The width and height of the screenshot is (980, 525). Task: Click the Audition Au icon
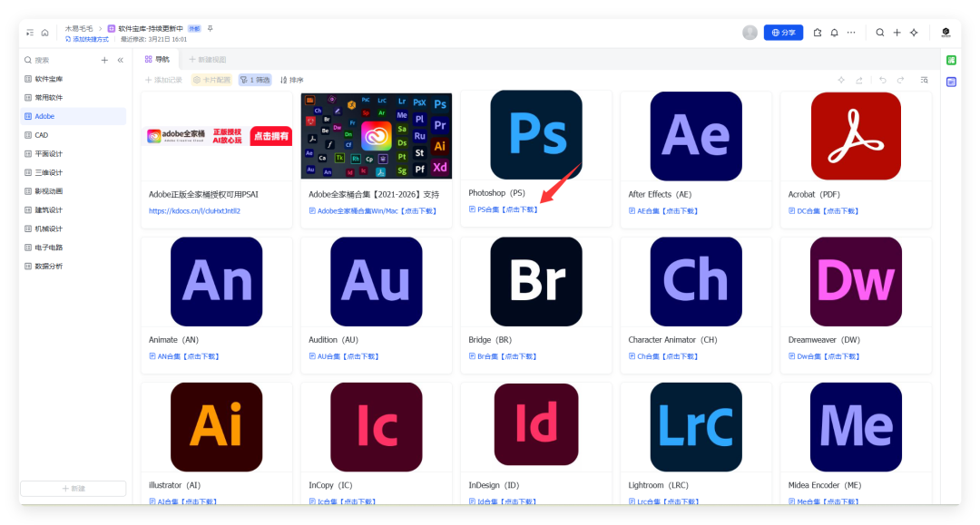click(x=377, y=281)
